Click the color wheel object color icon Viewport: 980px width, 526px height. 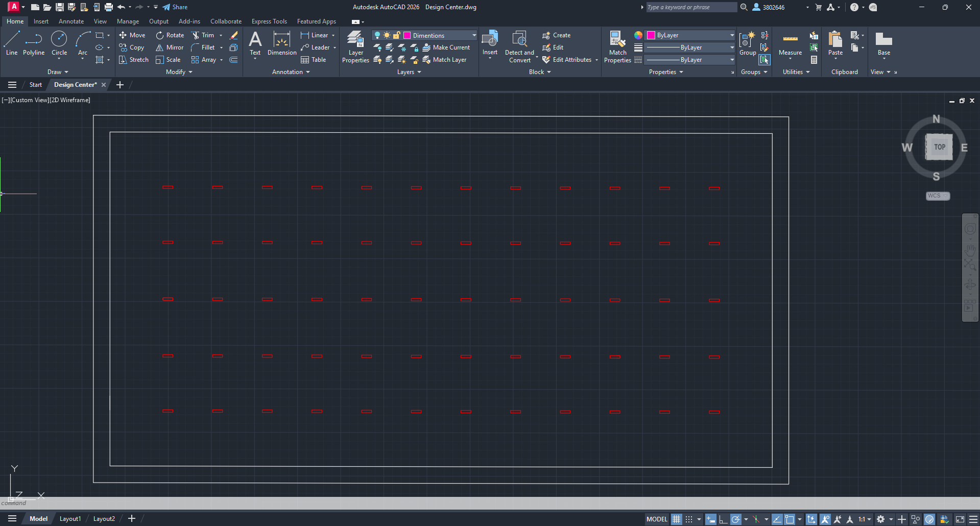[638, 35]
